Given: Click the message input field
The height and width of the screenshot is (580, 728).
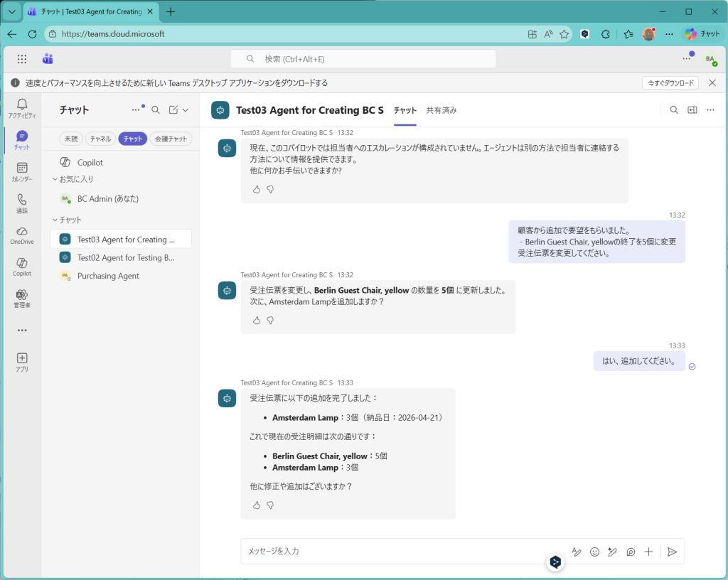Looking at the screenshot, I should (x=398, y=552).
